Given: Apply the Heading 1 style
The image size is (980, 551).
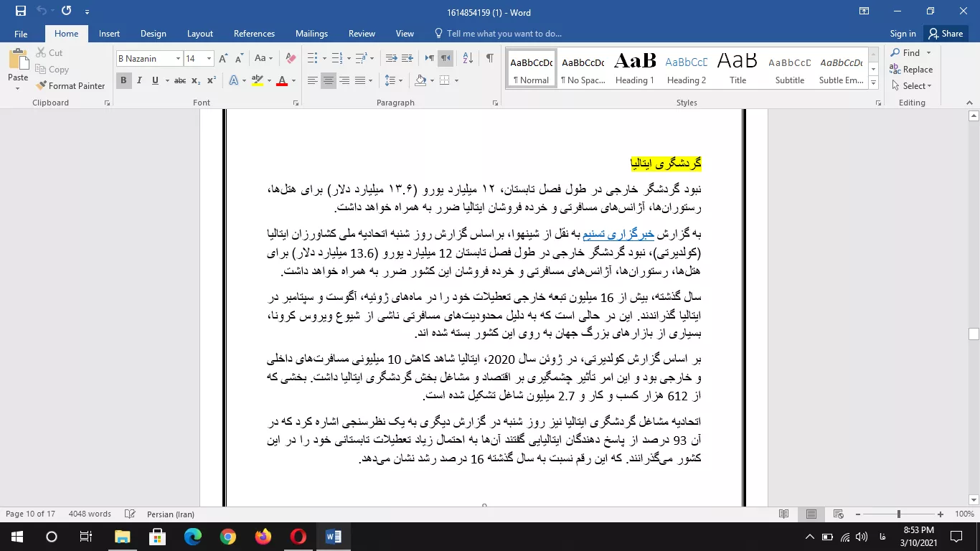Looking at the screenshot, I should click(635, 69).
